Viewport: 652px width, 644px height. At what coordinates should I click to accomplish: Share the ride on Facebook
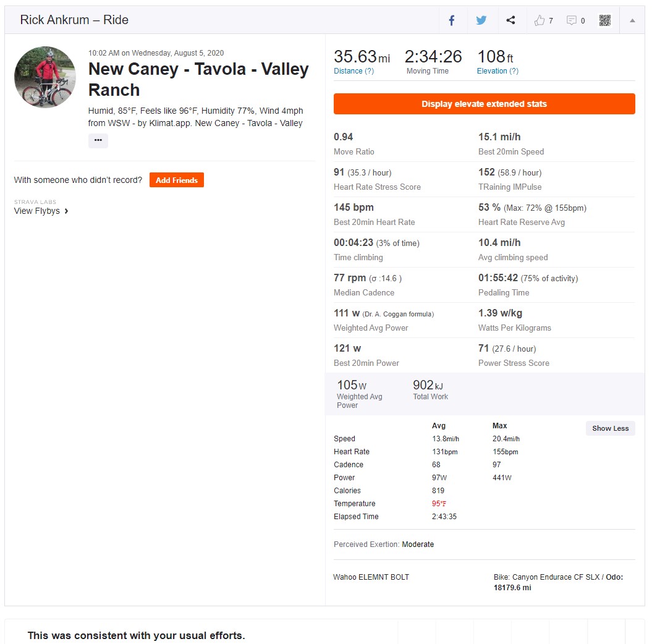[x=452, y=20]
